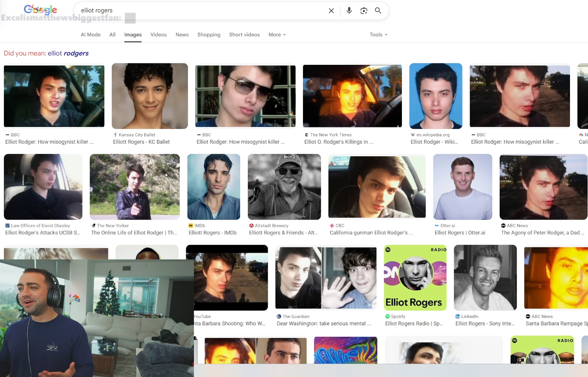Open 'Elliott Rogers & Friends - Alt...' link
Image resolution: width=588 pixels, height=377 pixels.
[x=283, y=232]
